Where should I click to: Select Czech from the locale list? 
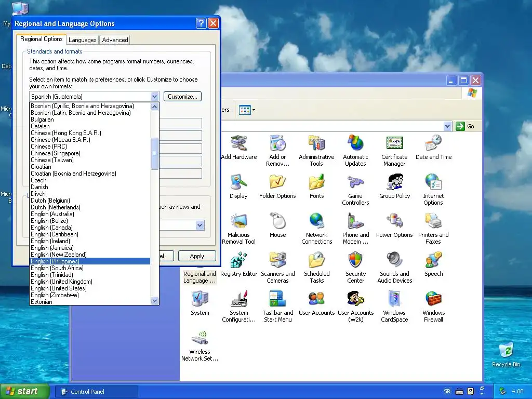pyautogui.click(x=90, y=180)
